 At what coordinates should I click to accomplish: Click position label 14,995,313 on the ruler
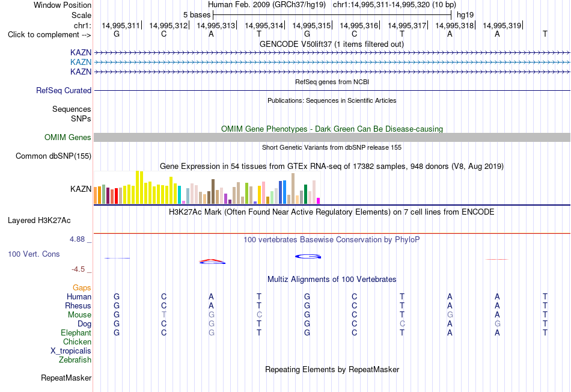(216, 25)
